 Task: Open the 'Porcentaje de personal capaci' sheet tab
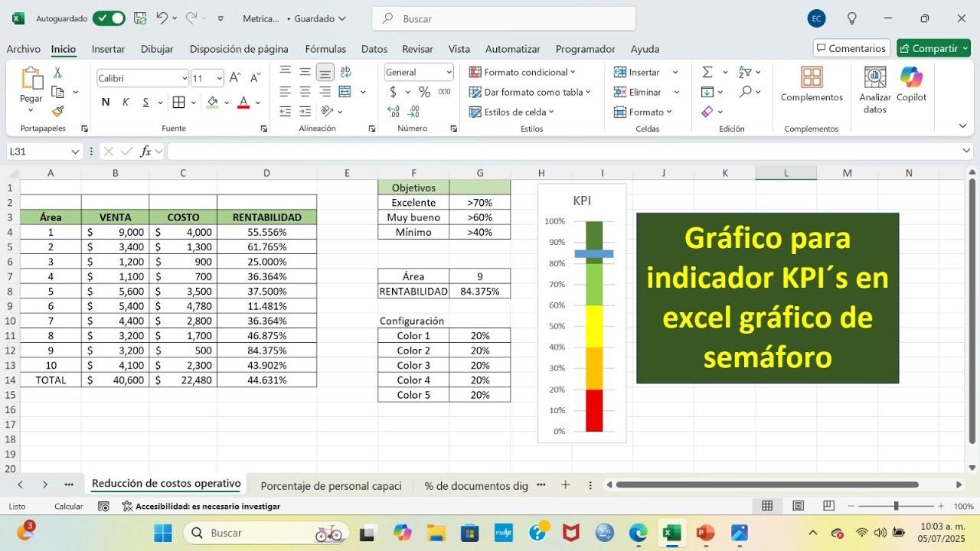(331, 485)
